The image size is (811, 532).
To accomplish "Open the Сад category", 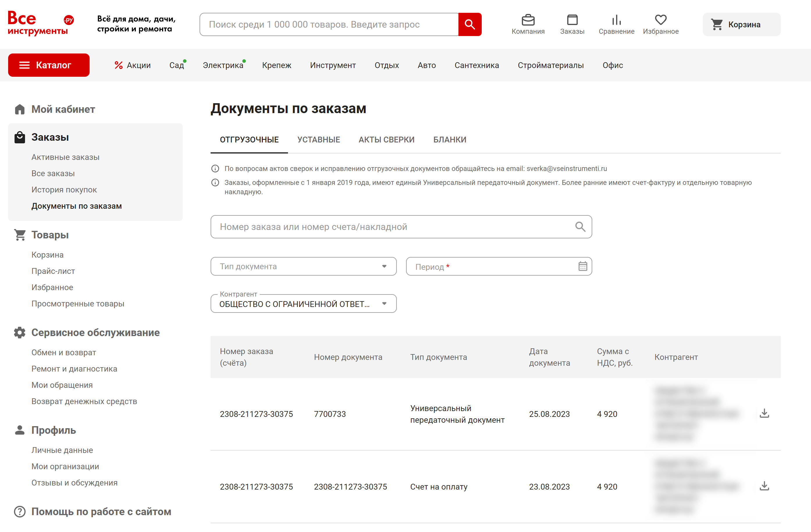I will click(x=177, y=65).
